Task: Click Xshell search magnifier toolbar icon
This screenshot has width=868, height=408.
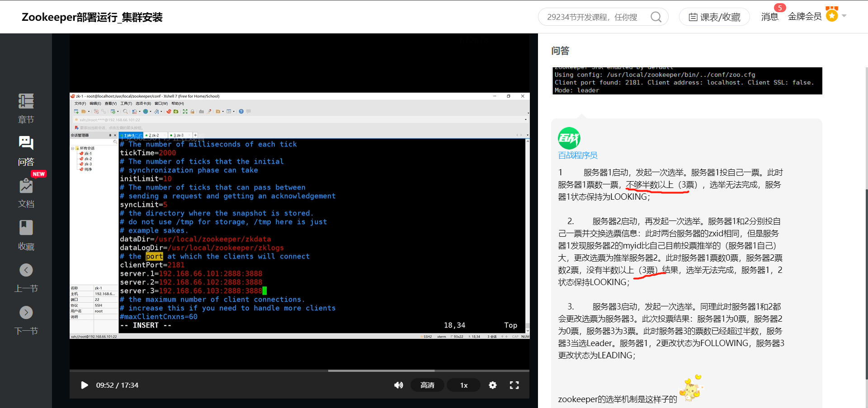Action: click(125, 112)
